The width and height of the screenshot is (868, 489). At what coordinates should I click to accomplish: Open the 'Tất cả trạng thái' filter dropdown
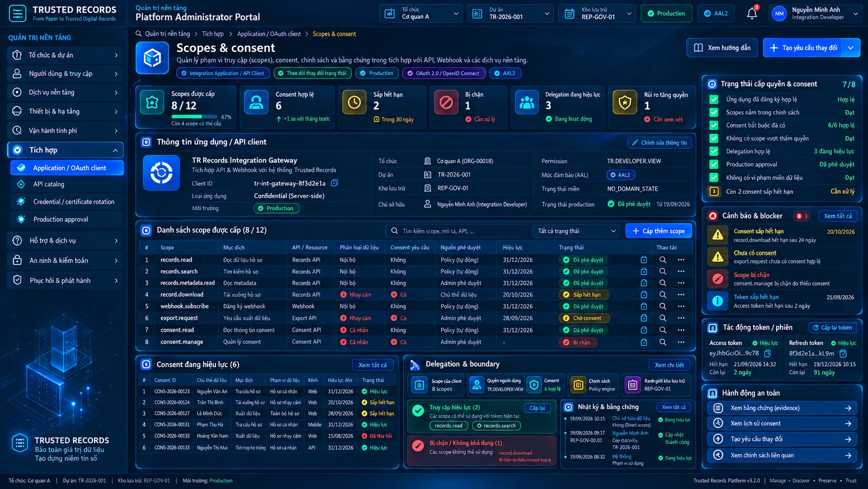pos(576,231)
